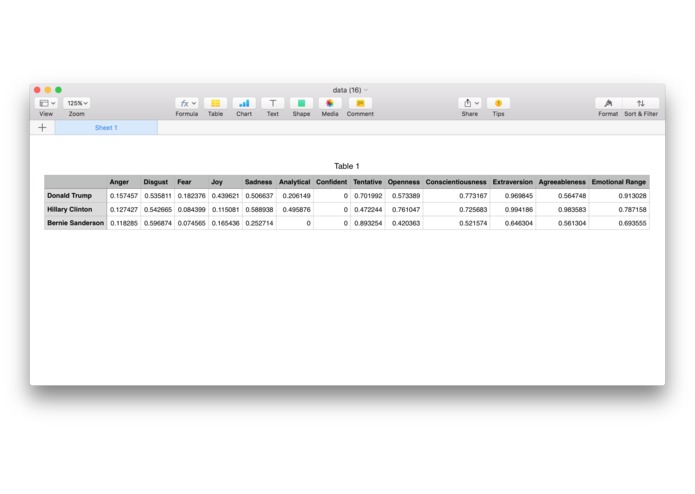This screenshot has width=695, height=494.
Task: Select the Anger column header
Action: (124, 182)
